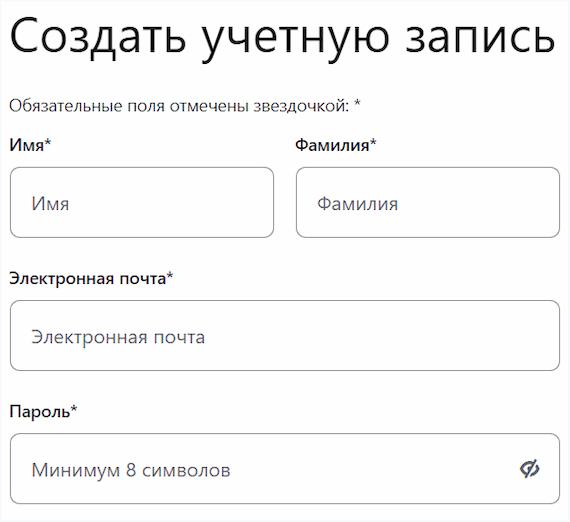Click the password field with Минимум 8 символов
Screen dimensions: 570x522
point(285,469)
